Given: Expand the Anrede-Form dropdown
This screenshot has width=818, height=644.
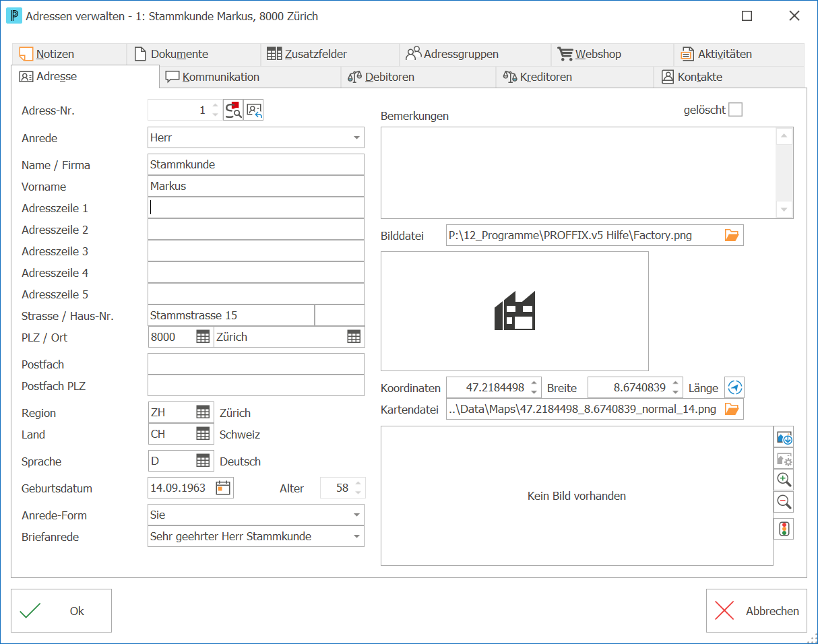Looking at the screenshot, I should click(x=356, y=515).
